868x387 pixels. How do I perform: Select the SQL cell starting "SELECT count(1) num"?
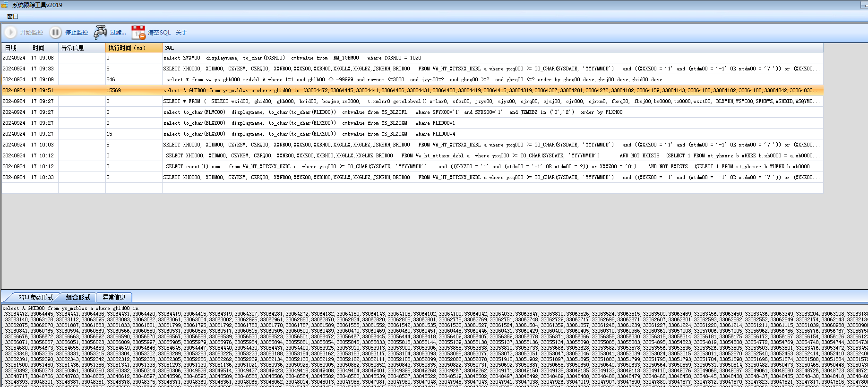point(492,166)
